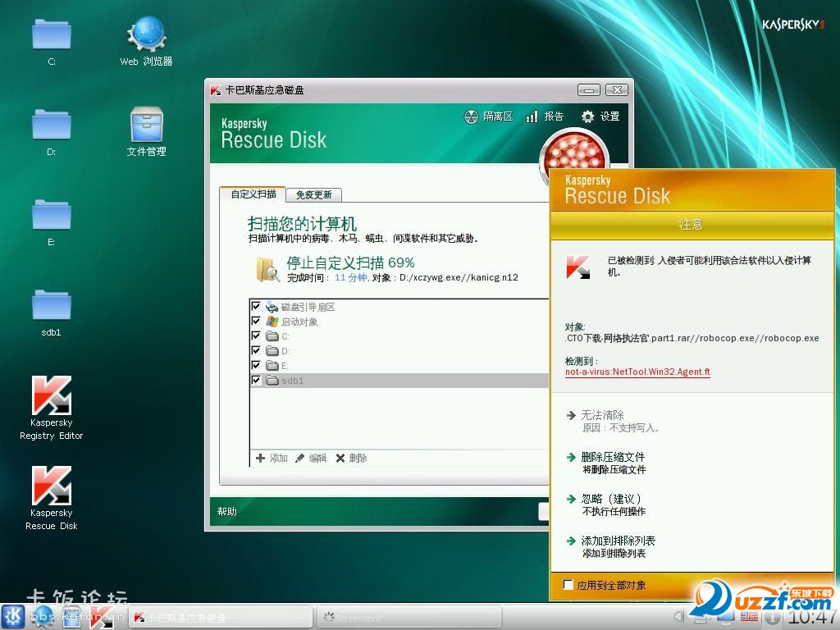
Task: Click 帮助 help link at window bottom
Action: [227, 512]
